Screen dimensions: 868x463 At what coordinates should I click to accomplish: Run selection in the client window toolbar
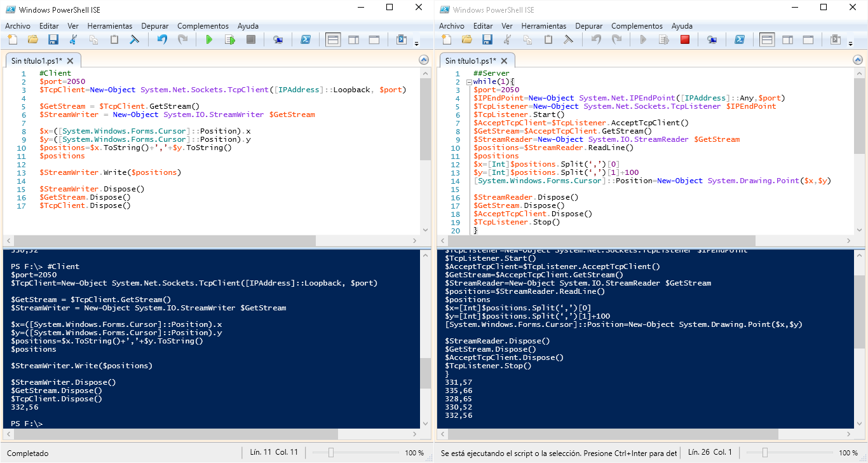[x=230, y=39]
